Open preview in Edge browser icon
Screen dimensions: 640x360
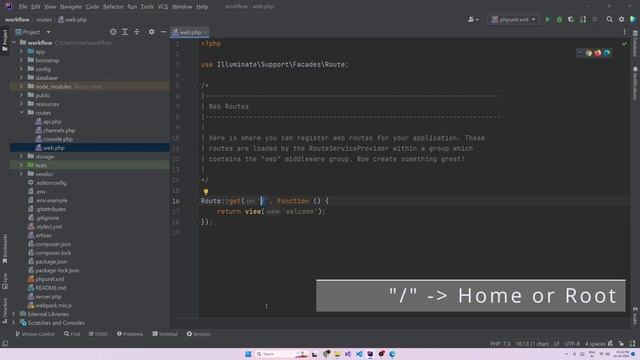pyautogui.click(x=607, y=53)
